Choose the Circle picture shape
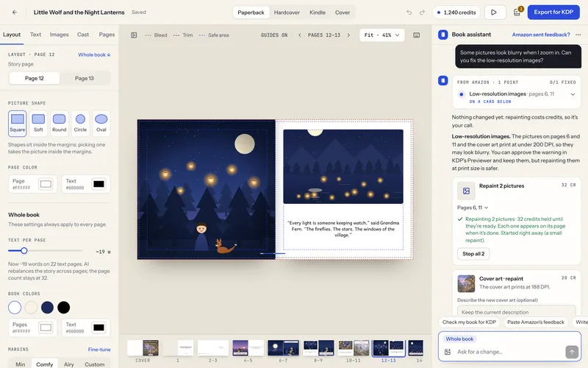 80,123
